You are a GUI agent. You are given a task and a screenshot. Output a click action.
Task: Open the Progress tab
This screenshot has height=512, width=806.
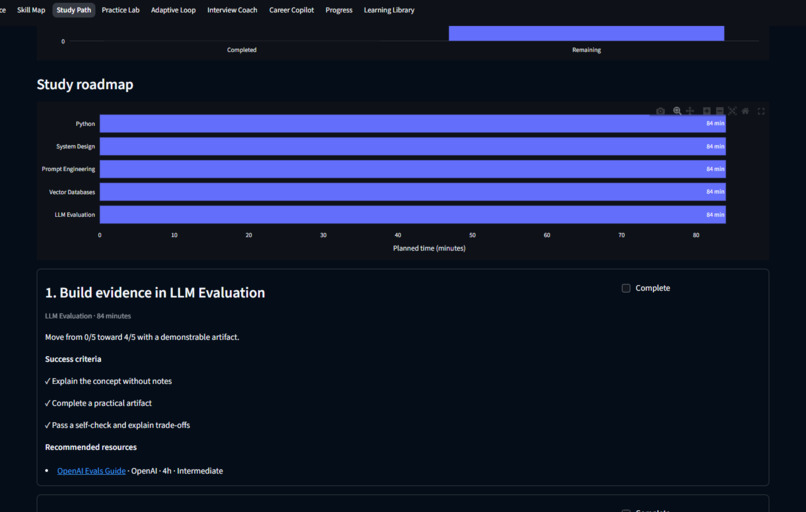pos(339,10)
